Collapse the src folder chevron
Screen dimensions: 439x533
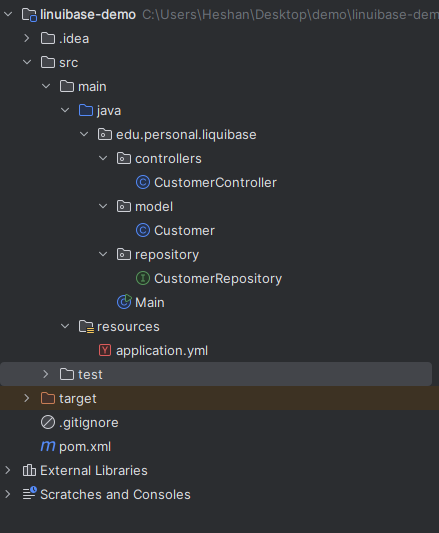coord(27,62)
